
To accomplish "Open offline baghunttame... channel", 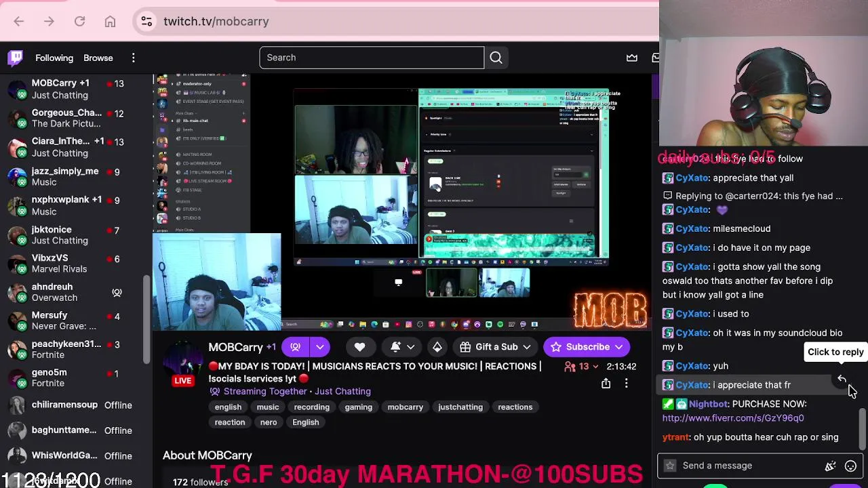I will [x=75, y=430].
